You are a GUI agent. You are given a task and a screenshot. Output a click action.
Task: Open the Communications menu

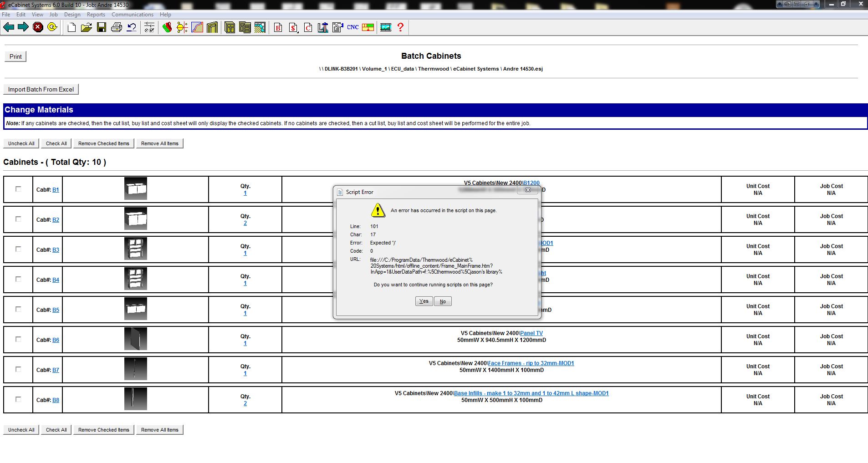[132, 15]
